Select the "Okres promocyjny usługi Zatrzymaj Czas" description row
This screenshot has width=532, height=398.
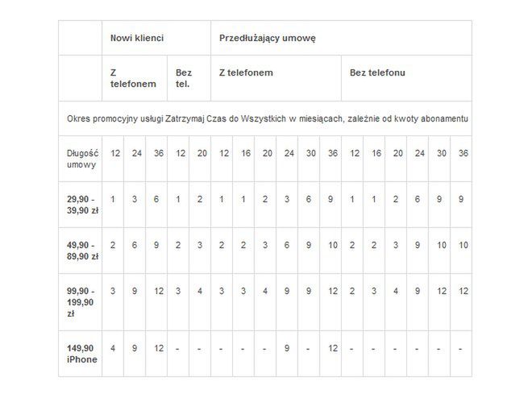pos(265,118)
